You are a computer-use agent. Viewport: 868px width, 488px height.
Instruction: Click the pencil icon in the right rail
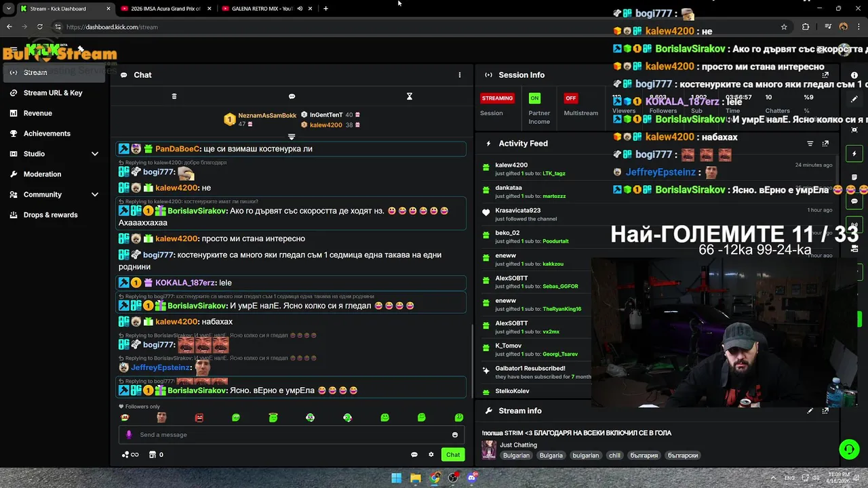(854, 99)
